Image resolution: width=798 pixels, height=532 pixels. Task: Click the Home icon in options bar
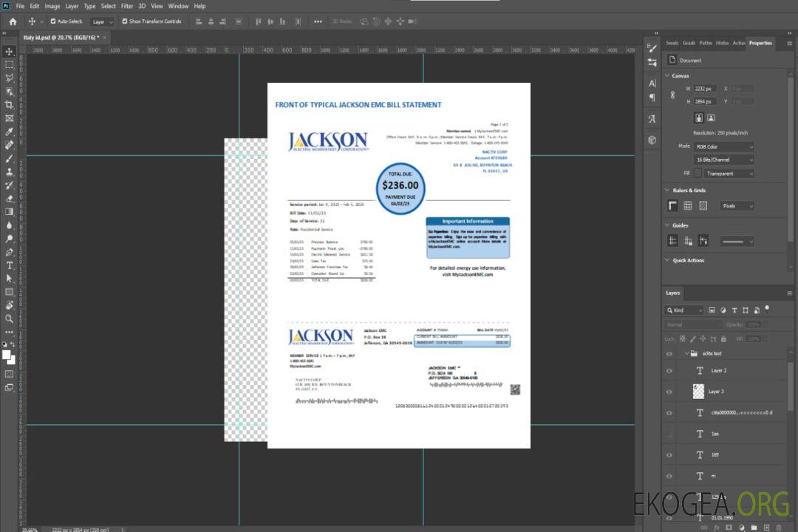[13, 21]
